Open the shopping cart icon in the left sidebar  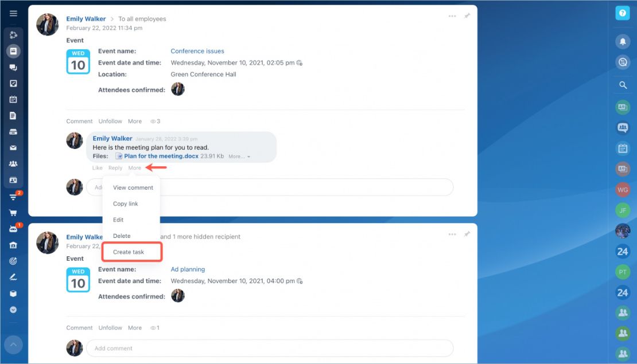[x=13, y=213]
